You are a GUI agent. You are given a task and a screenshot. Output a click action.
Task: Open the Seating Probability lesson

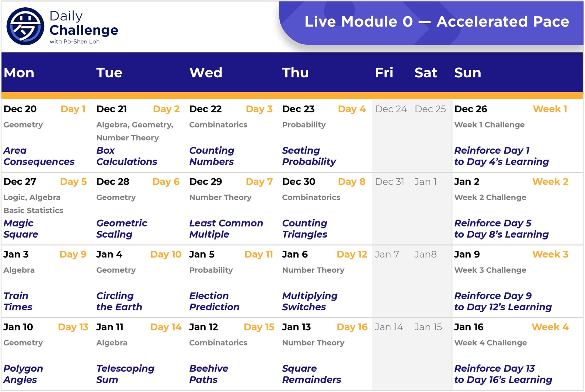(309, 156)
